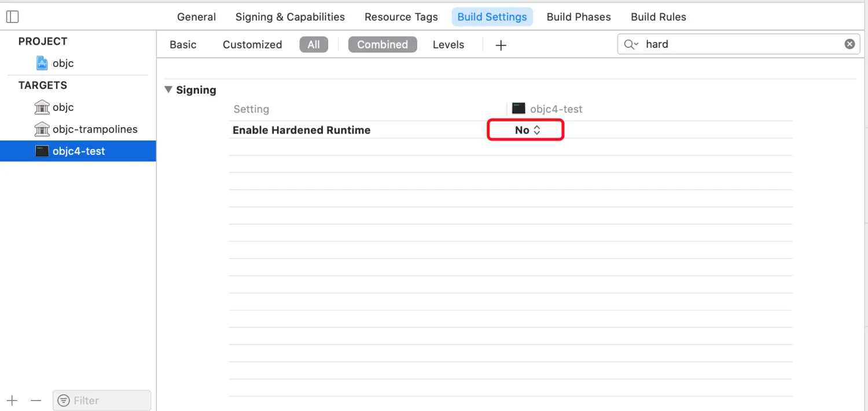Open the Build Phases tab

579,17
